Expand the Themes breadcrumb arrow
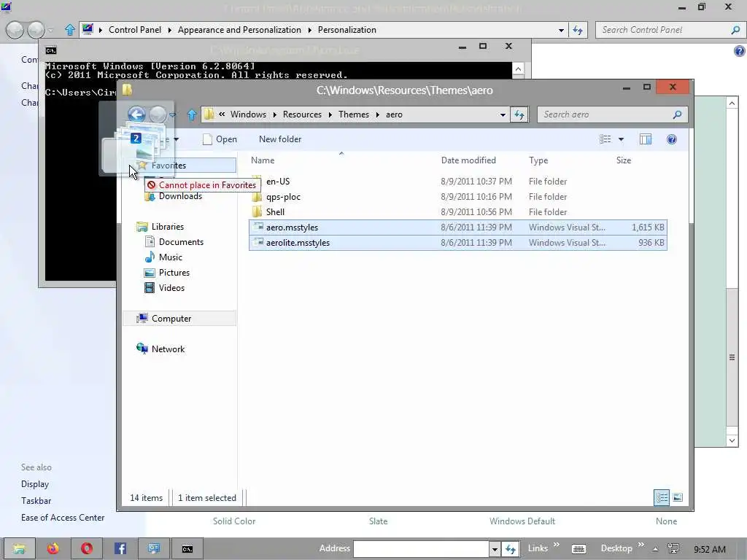This screenshot has width=747, height=560. (377, 114)
